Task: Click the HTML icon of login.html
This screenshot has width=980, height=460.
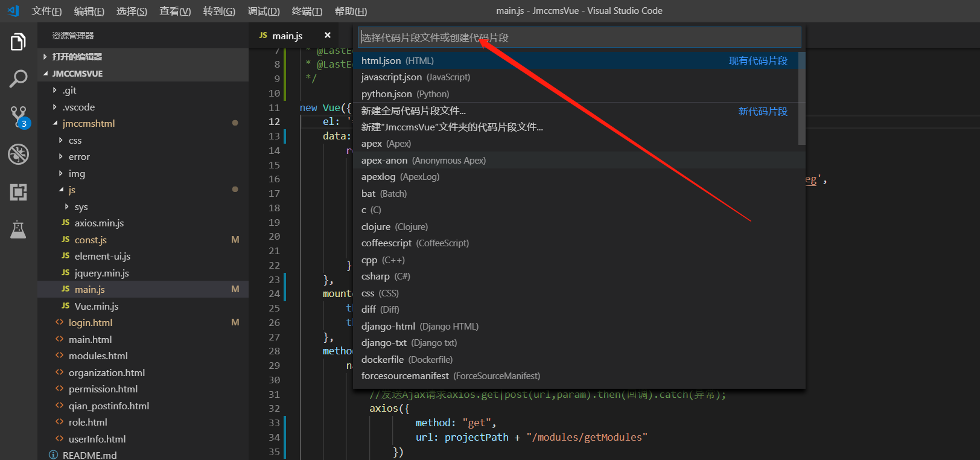Action: [59, 322]
